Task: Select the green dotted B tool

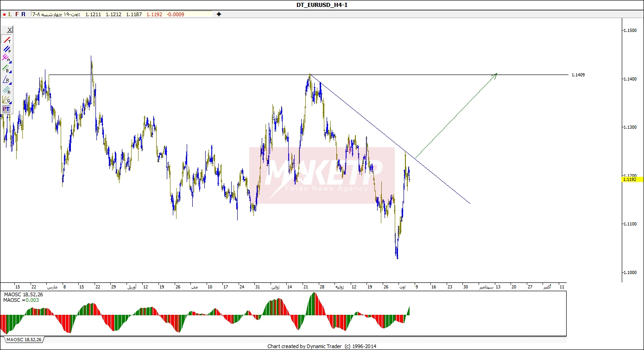Action: 6,69
